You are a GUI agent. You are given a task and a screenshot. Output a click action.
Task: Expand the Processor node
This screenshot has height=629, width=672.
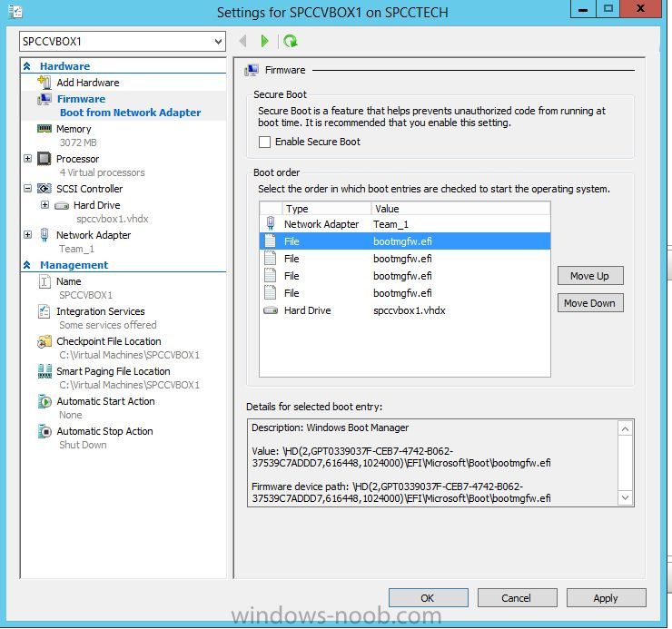(28, 159)
